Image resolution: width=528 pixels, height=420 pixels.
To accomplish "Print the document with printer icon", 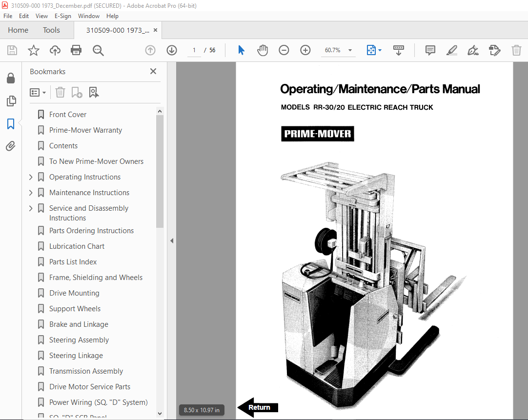I will (76, 50).
